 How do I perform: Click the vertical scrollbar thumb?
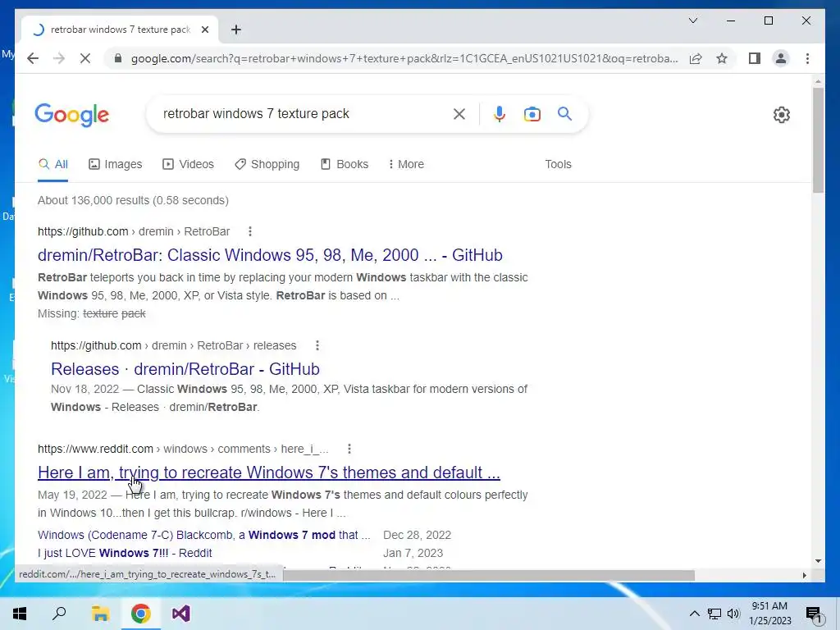coord(818,140)
